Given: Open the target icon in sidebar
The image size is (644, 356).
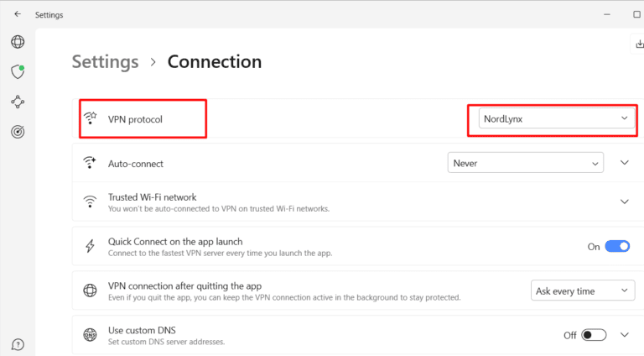Looking at the screenshot, I should click(x=18, y=132).
